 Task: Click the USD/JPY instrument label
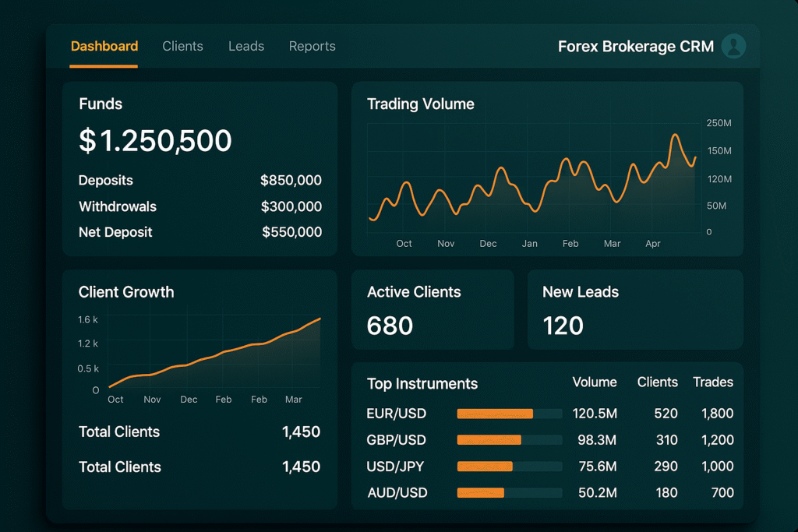point(396,467)
